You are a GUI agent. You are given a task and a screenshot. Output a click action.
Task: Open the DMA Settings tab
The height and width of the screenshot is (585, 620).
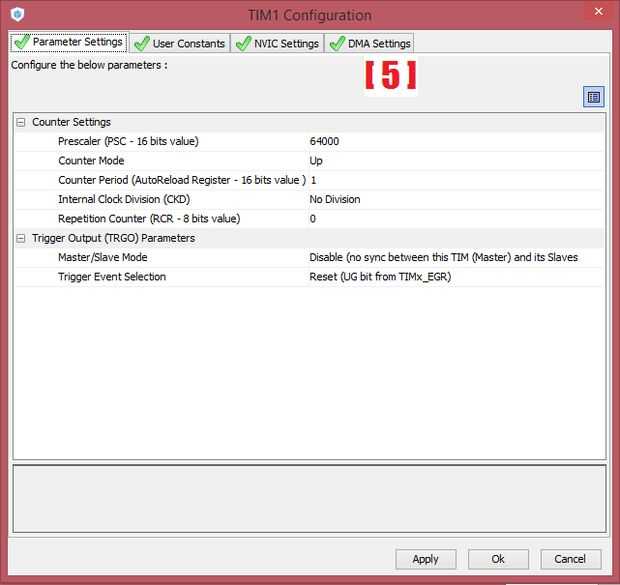370,43
